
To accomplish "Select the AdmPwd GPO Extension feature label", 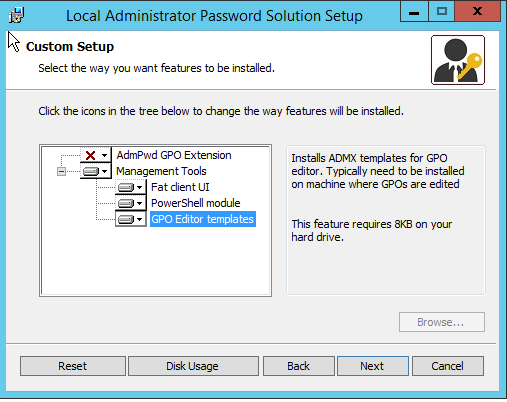I will pyautogui.click(x=174, y=155).
